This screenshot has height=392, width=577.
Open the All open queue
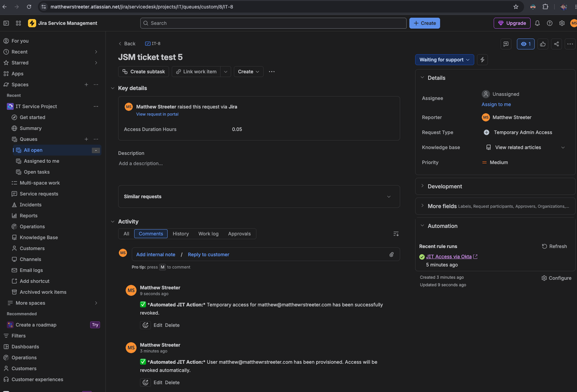pyautogui.click(x=57, y=150)
